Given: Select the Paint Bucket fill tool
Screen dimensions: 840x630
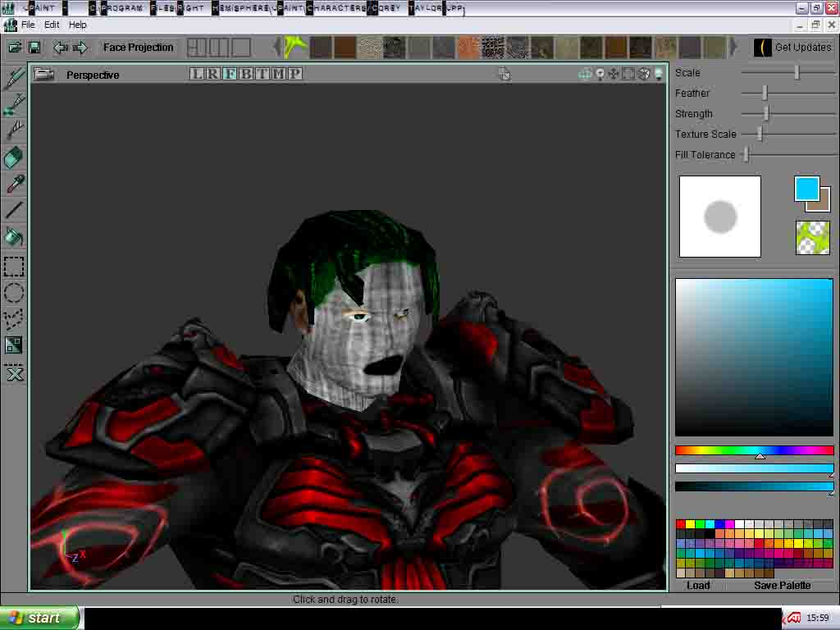Looking at the screenshot, I should tap(13, 238).
